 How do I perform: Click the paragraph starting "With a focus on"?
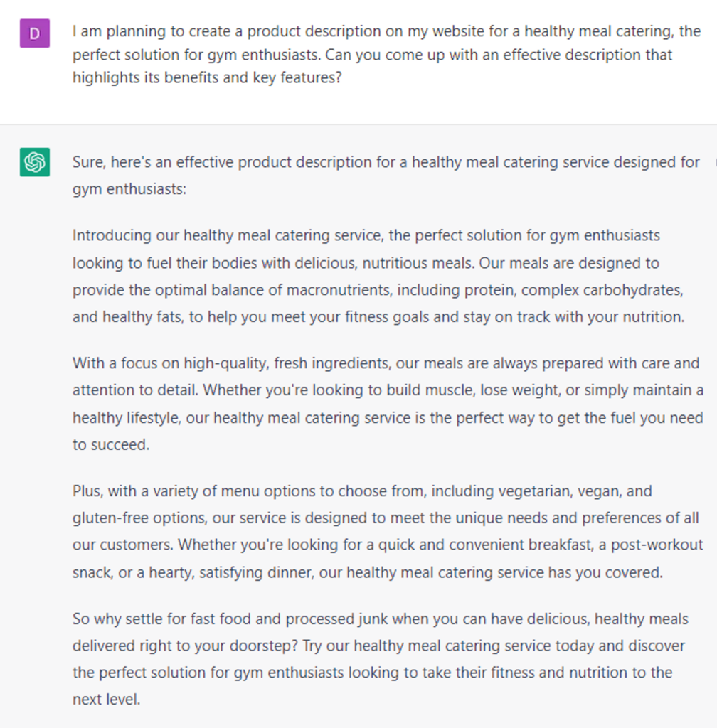click(388, 404)
